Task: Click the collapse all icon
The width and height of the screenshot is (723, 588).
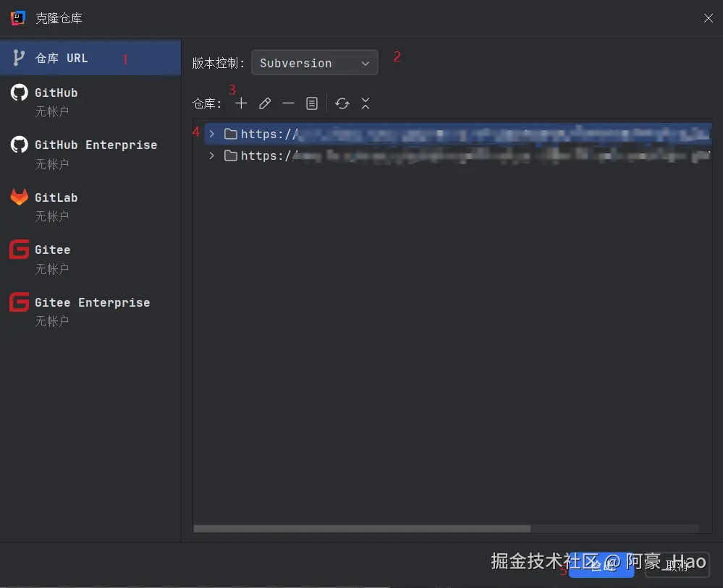Action: pos(365,103)
